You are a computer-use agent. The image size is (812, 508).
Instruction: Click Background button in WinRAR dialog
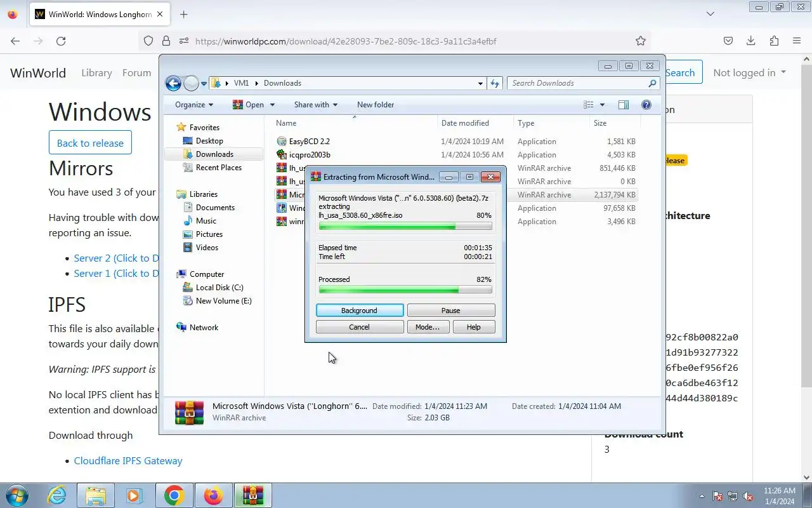click(359, 311)
